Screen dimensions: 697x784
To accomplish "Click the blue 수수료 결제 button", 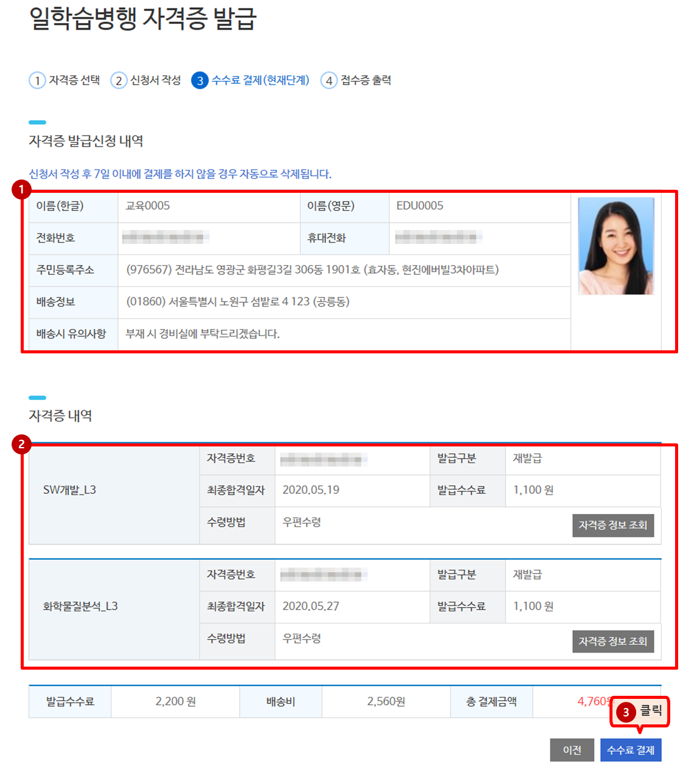I will [630, 750].
